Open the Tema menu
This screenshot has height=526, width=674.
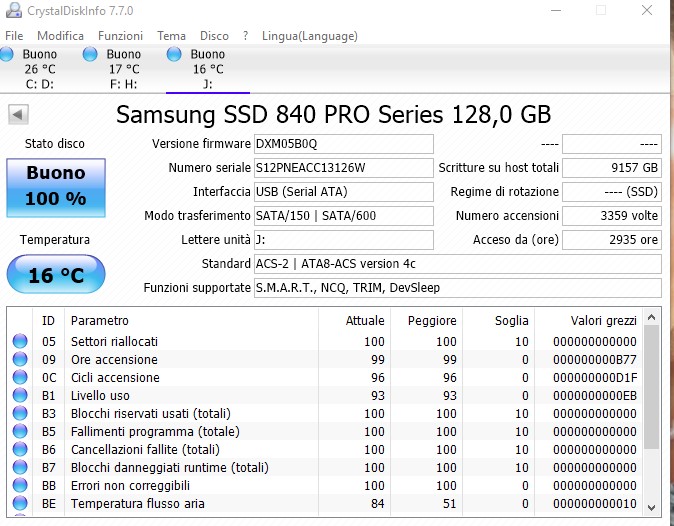pos(171,36)
